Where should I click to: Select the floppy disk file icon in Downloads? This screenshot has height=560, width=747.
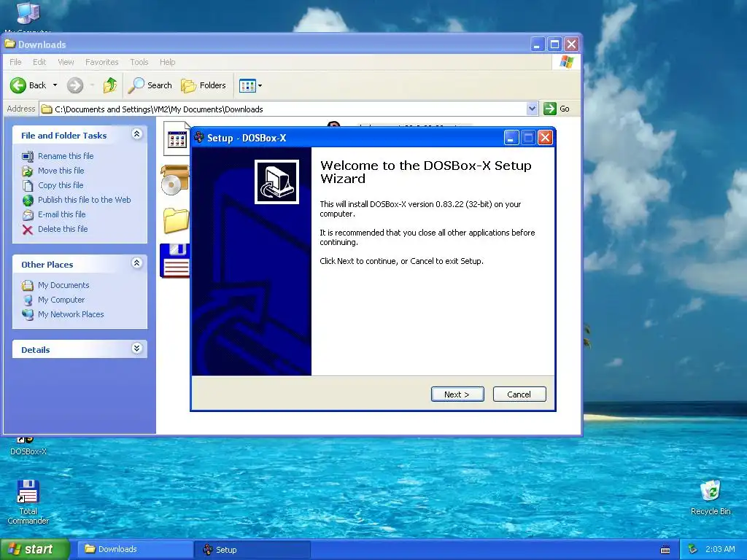(x=175, y=260)
